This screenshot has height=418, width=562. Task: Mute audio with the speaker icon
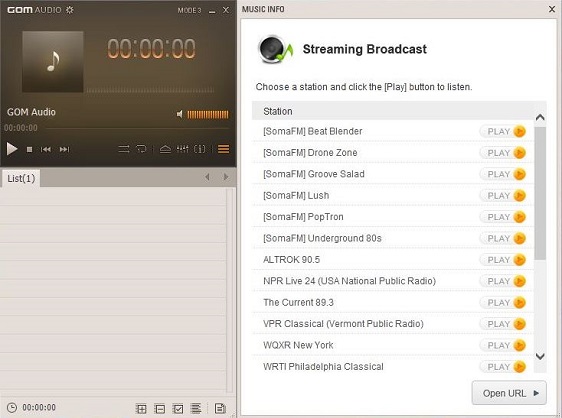point(180,114)
